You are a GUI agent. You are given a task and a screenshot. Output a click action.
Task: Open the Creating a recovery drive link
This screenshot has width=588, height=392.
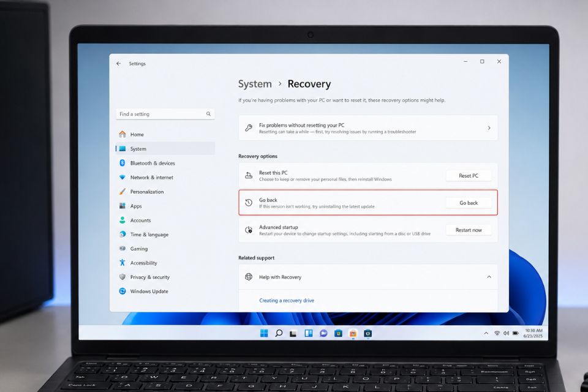(x=287, y=301)
